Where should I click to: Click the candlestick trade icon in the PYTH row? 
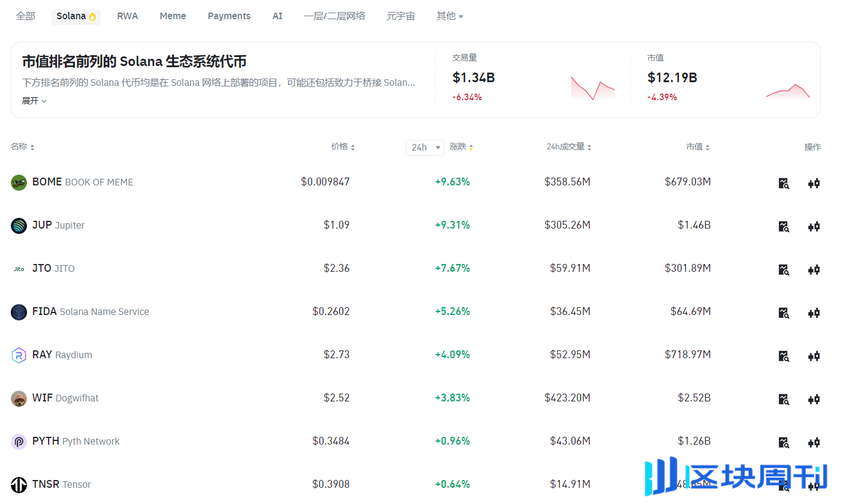click(814, 442)
